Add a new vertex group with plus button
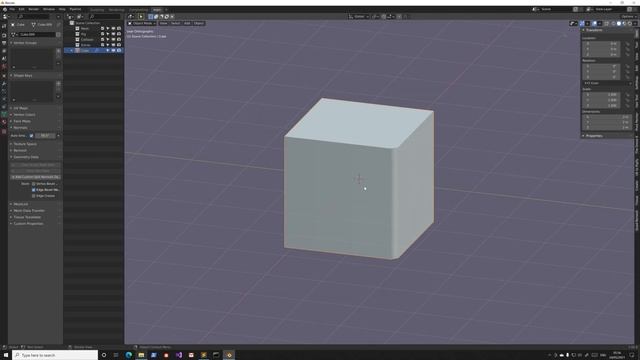The width and height of the screenshot is (640, 360). click(58, 51)
